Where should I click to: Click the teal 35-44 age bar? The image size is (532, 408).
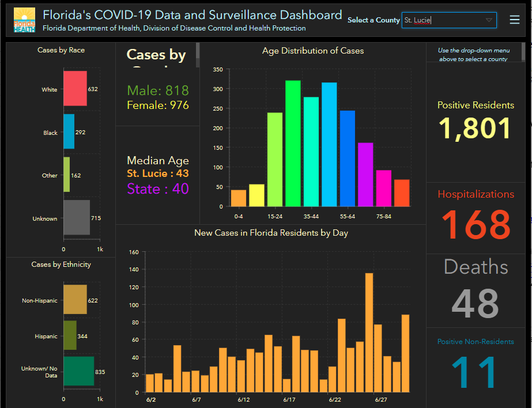pyautogui.click(x=311, y=152)
